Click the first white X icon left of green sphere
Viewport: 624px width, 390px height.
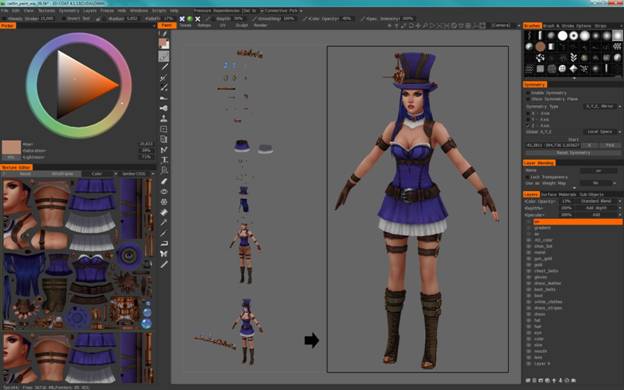tap(182, 19)
